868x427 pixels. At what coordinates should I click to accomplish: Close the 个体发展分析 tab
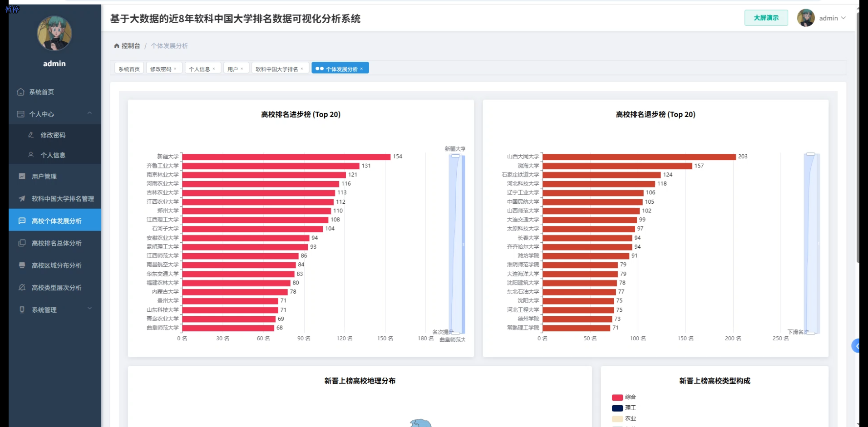(361, 69)
